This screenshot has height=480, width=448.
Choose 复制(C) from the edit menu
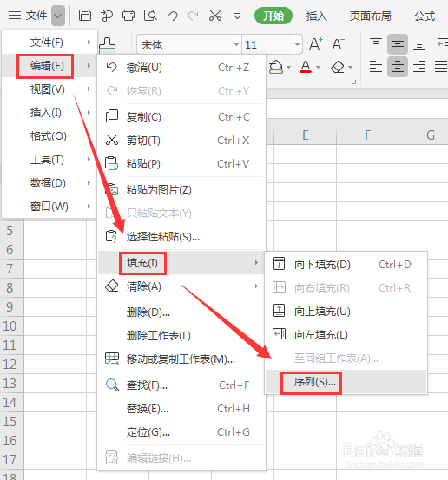point(181,117)
